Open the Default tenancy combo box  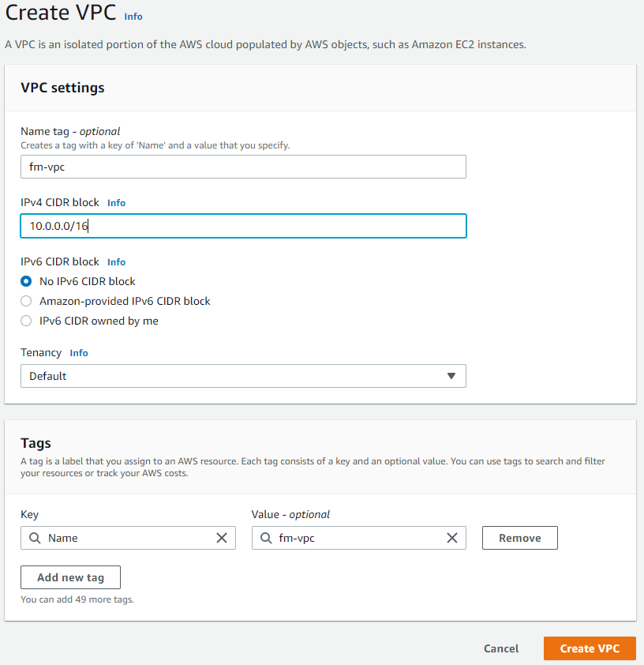pos(237,376)
